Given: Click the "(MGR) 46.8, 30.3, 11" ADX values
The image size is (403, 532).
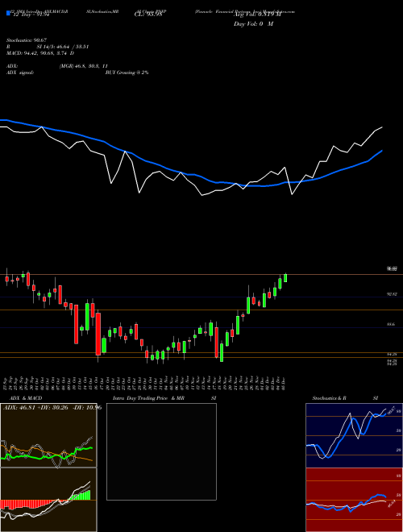Looking at the screenshot, I should click(x=84, y=66).
